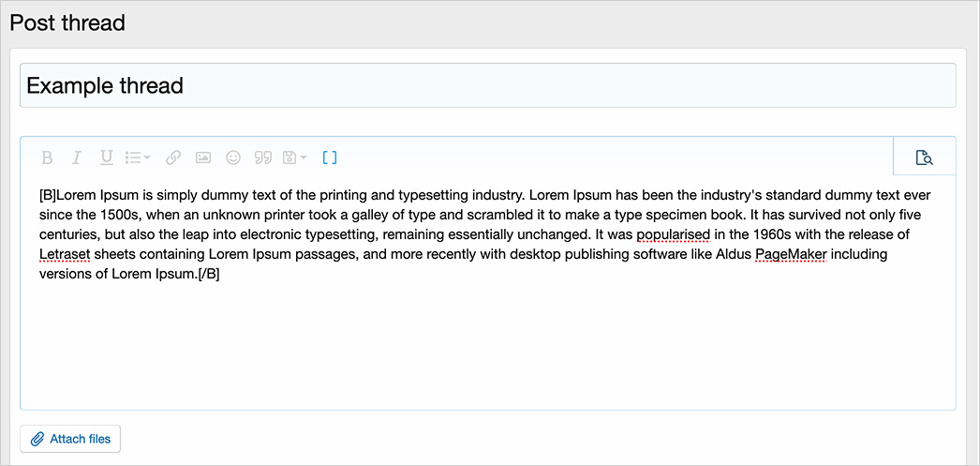The height and width of the screenshot is (466, 980).
Task: Open the save draft dropdown
Action: [294, 158]
